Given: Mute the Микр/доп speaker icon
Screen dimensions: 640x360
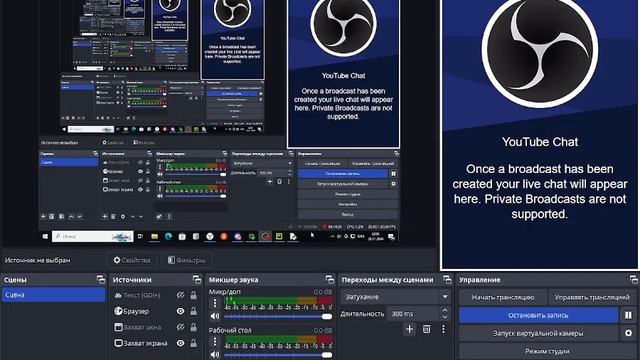Looking at the screenshot, I should coord(215,316).
